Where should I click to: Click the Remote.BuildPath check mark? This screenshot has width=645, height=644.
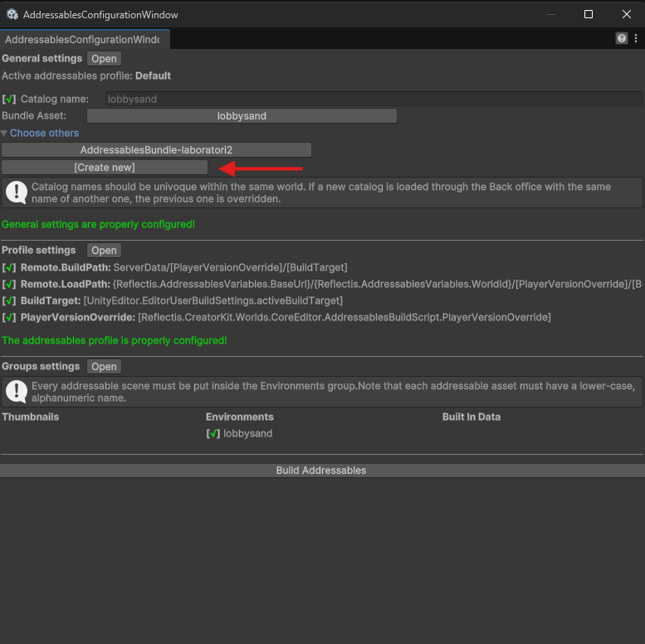tap(9, 268)
